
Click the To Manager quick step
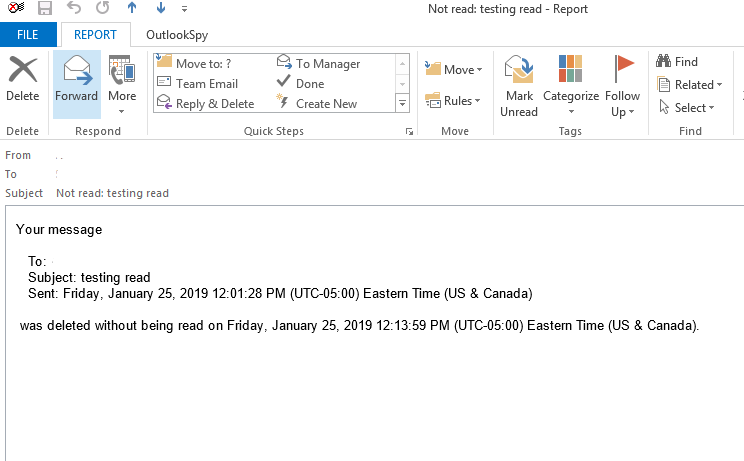click(318, 64)
